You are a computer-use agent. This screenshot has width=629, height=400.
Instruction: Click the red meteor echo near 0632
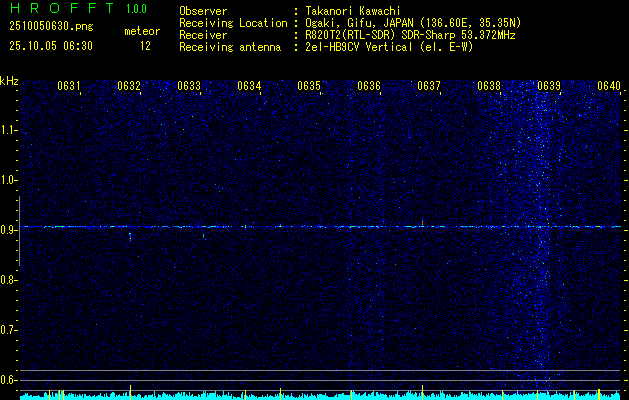click(x=130, y=236)
